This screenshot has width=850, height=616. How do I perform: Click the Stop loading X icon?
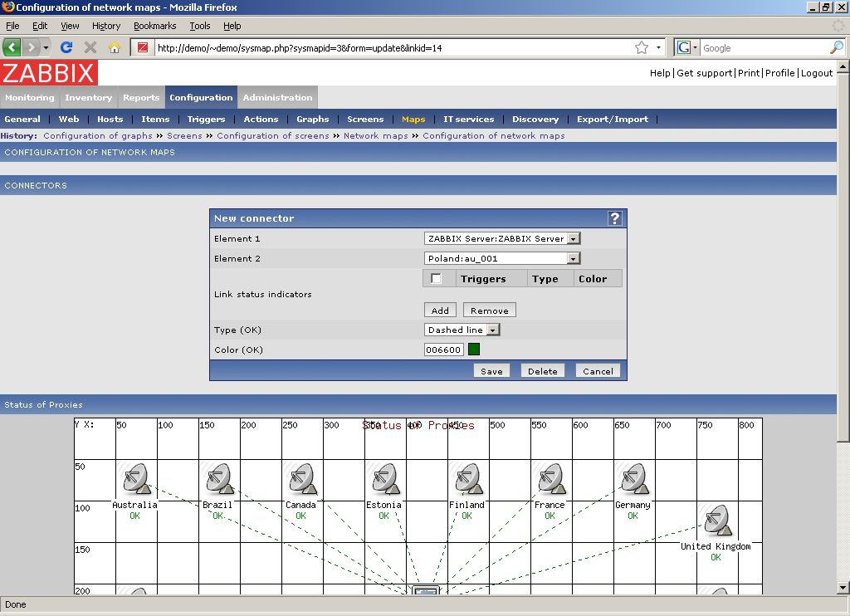click(90, 47)
